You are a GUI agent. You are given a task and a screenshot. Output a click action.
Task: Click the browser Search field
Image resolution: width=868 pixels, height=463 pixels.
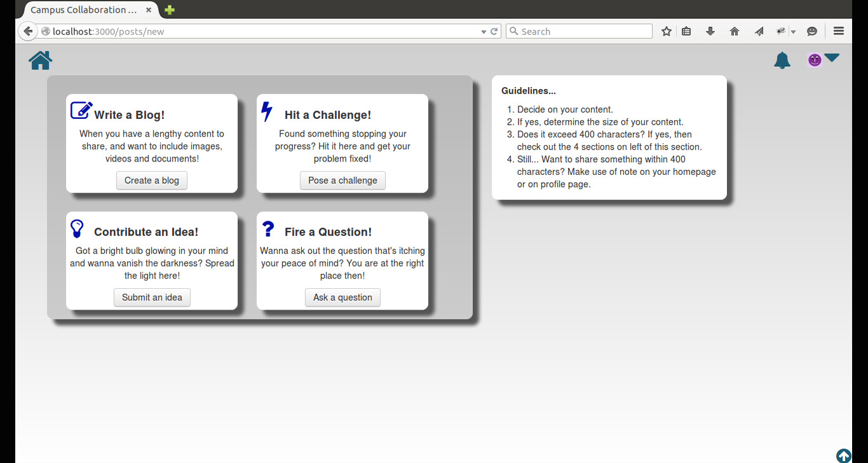coord(579,31)
